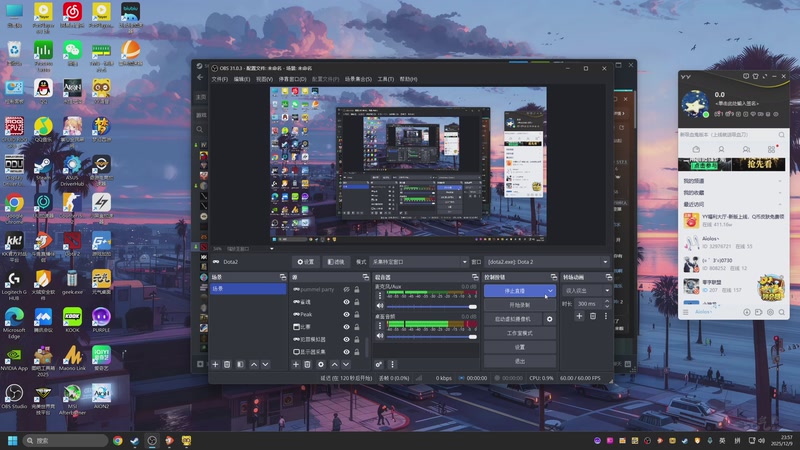Screen dimensions: 800x450
Task: Open scene filters in the scenes toolbar
Action: 240,364
